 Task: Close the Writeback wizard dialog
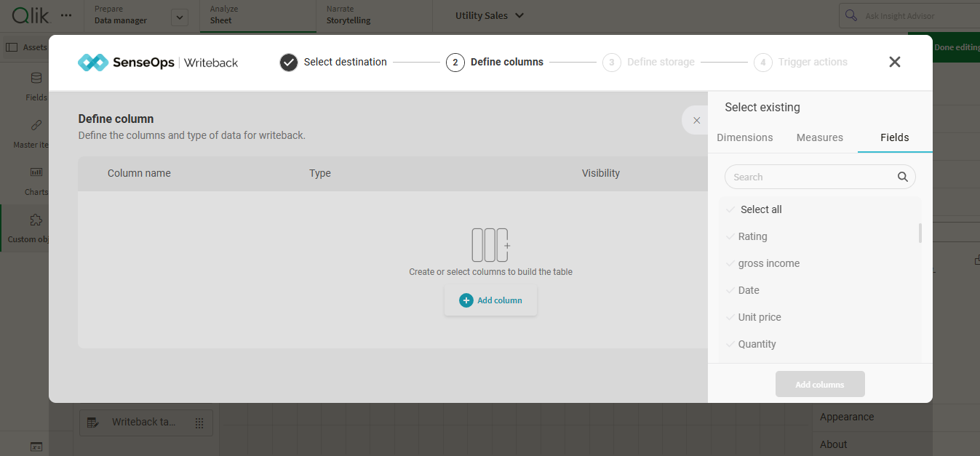[x=895, y=62]
